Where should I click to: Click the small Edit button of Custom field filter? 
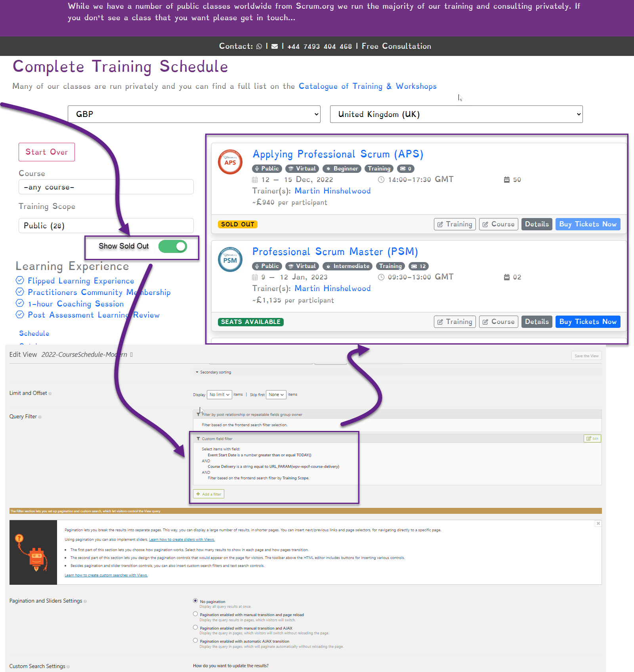(x=592, y=438)
